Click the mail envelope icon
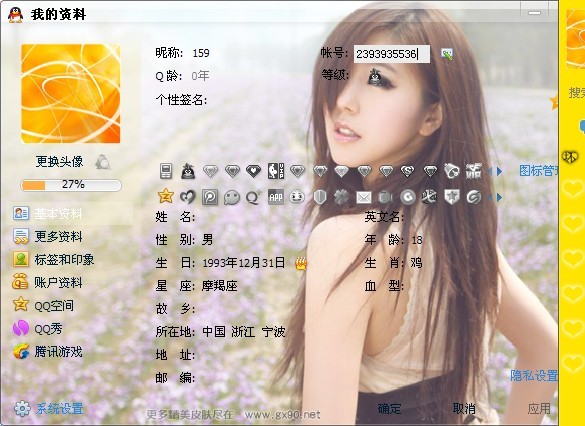The height and width of the screenshot is (426, 585). [x=364, y=197]
